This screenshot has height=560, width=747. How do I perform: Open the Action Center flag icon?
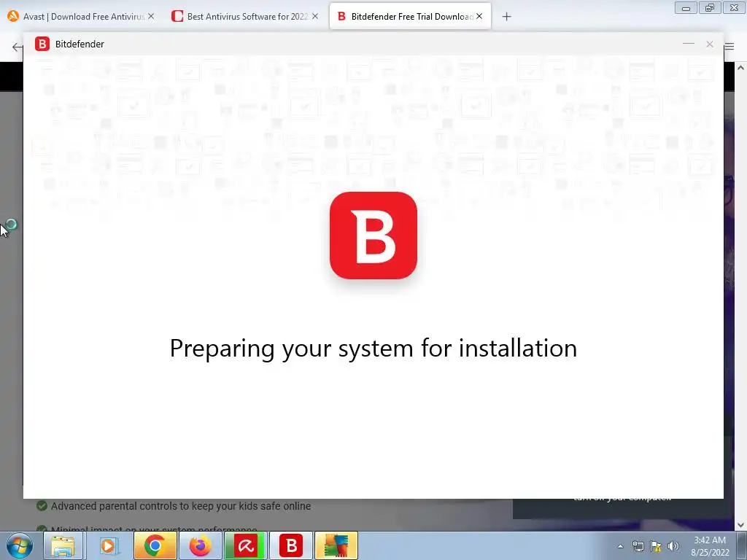[656, 546]
